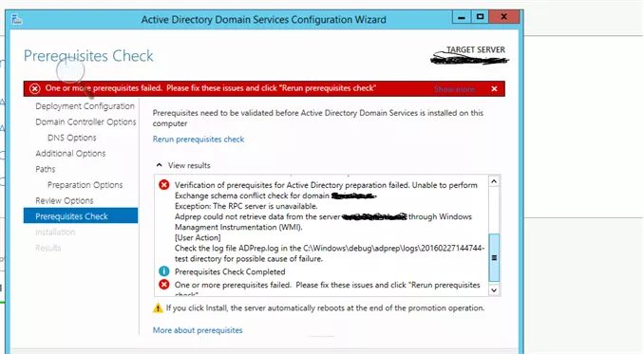Open the Show more link in banner

tap(454, 89)
